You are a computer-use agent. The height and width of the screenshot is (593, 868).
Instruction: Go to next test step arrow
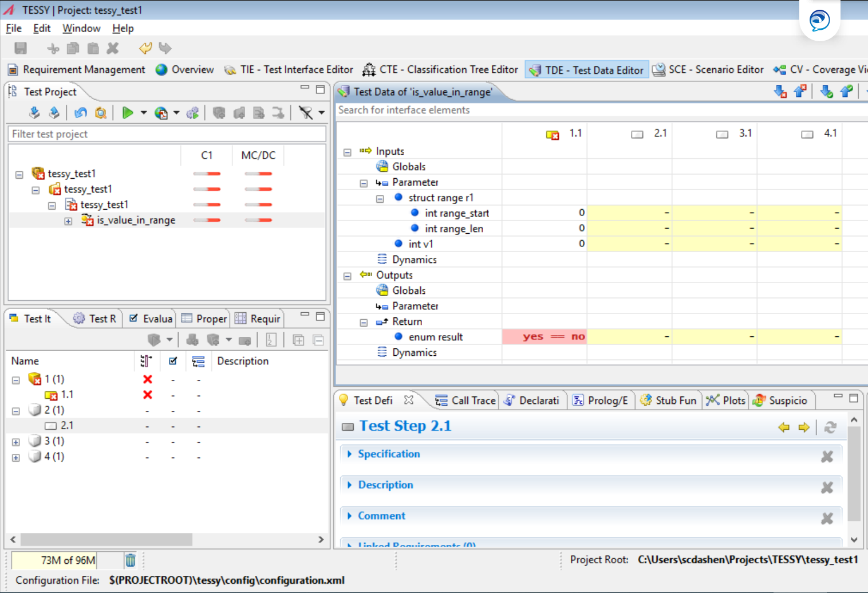(804, 427)
